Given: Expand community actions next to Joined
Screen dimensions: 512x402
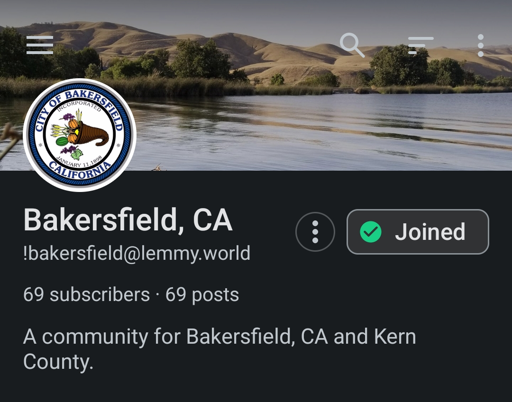Looking at the screenshot, I should click(315, 232).
